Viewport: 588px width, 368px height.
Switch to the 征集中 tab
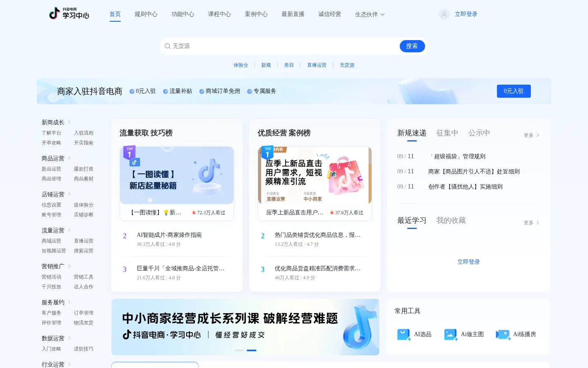[x=447, y=133]
